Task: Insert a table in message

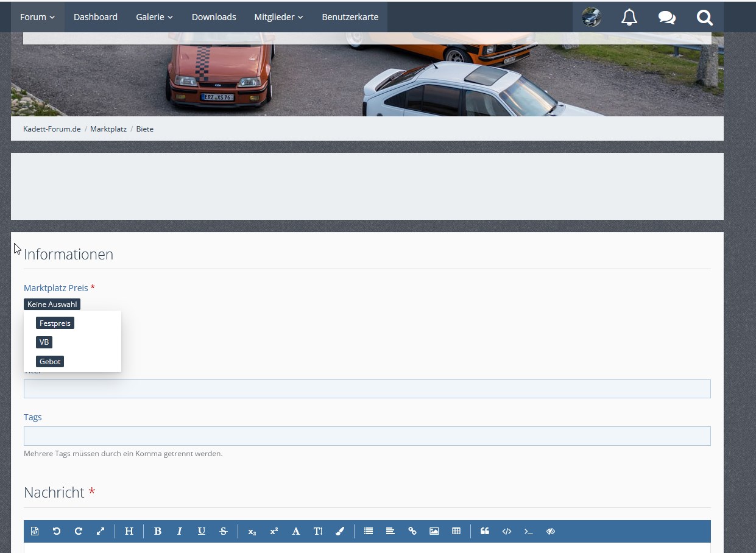Action: 456,531
